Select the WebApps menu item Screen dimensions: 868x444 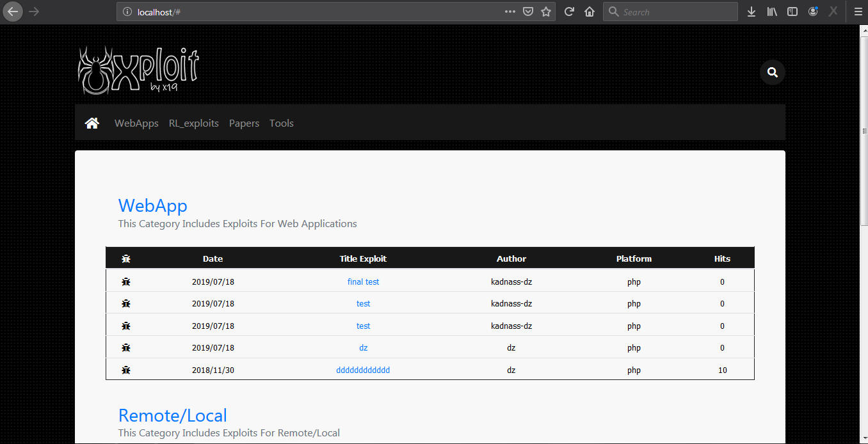(136, 123)
